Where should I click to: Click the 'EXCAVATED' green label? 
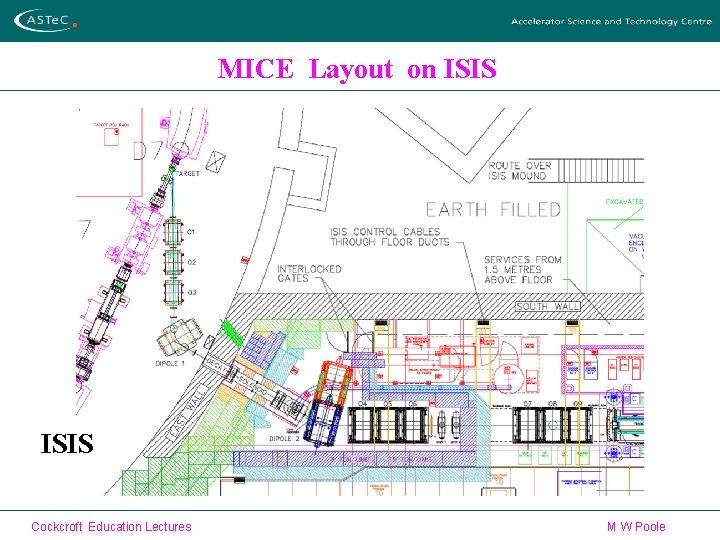[624, 202]
